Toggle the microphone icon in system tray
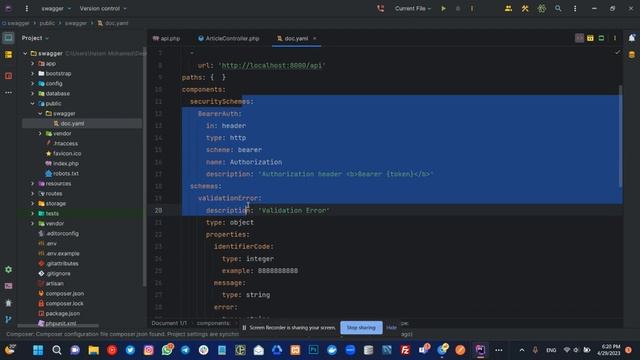The width and height of the screenshot is (640, 360). [x=535, y=350]
